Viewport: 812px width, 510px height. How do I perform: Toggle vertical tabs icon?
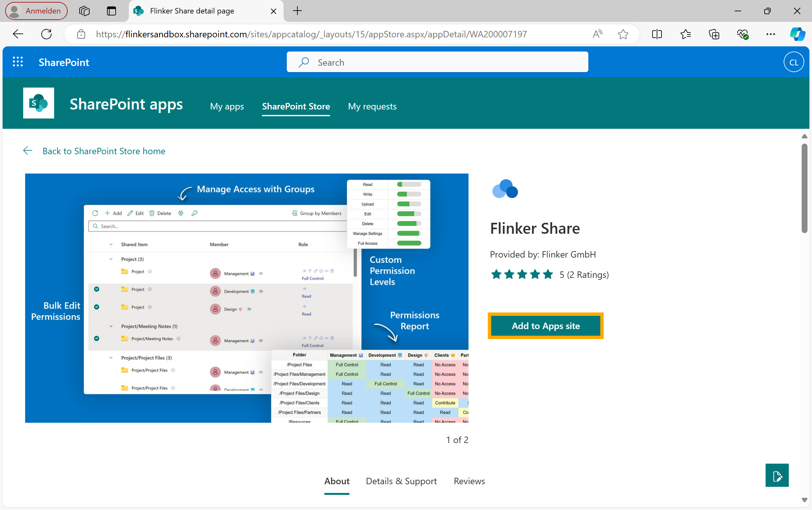click(x=111, y=11)
